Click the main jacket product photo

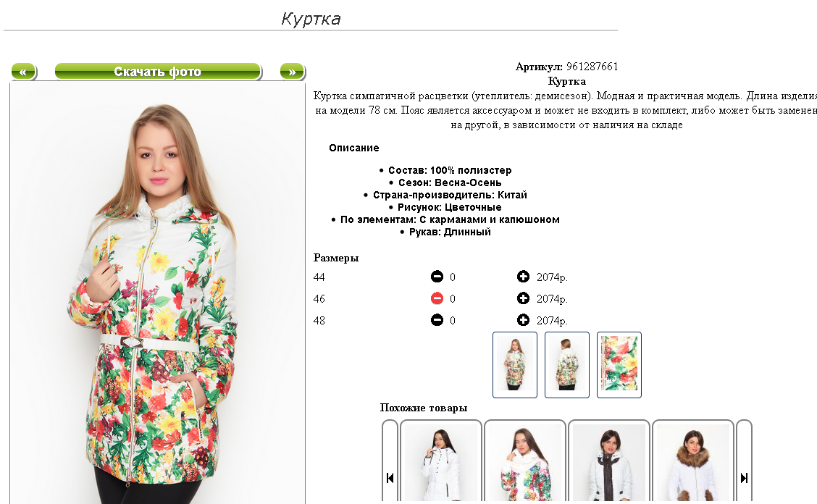157,293
